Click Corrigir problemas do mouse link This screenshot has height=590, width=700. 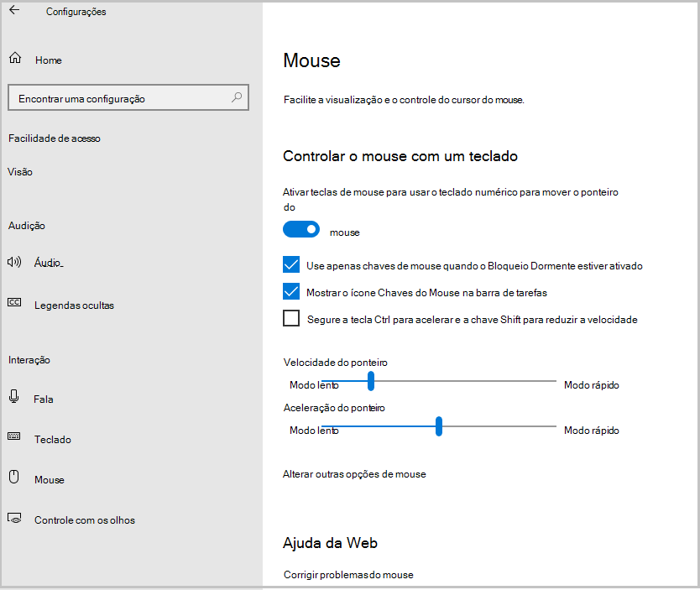click(x=348, y=575)
